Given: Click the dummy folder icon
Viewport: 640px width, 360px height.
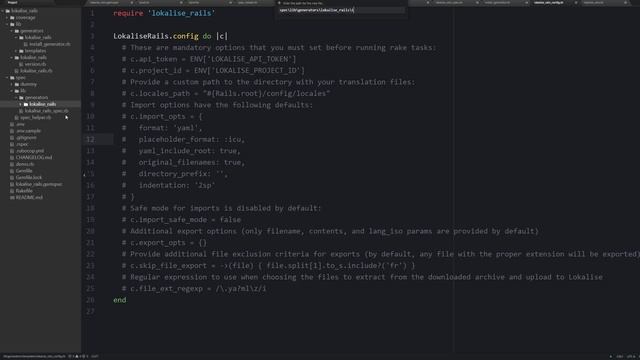Looking at the screenshot, I should click(x=17, y=84).
